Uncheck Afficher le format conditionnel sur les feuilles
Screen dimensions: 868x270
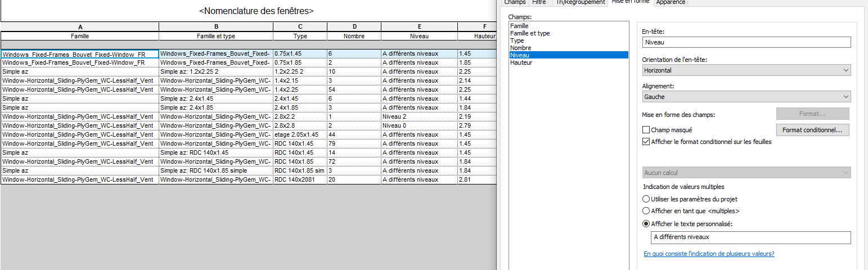point(646,142)
